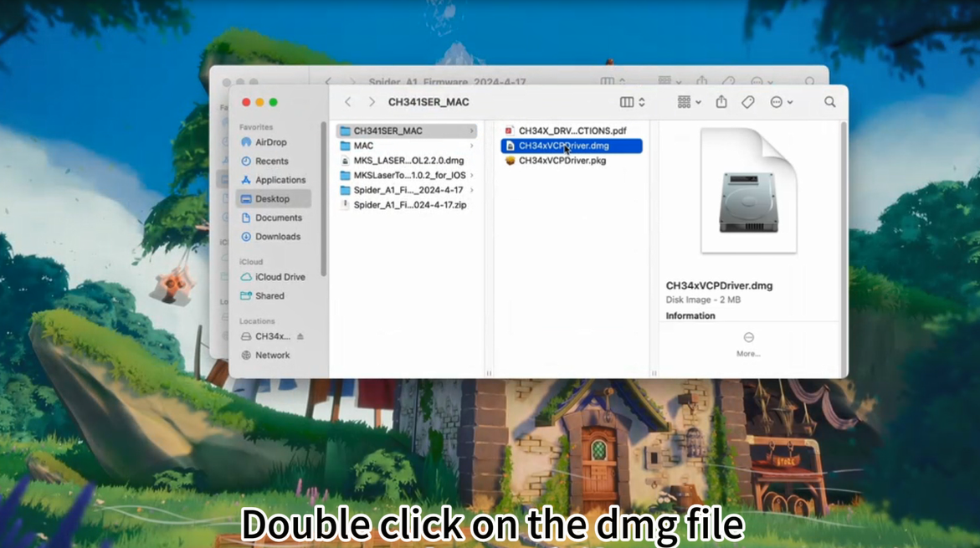
Task: Open the Tags editor icon
Action: tap(748, 102)
